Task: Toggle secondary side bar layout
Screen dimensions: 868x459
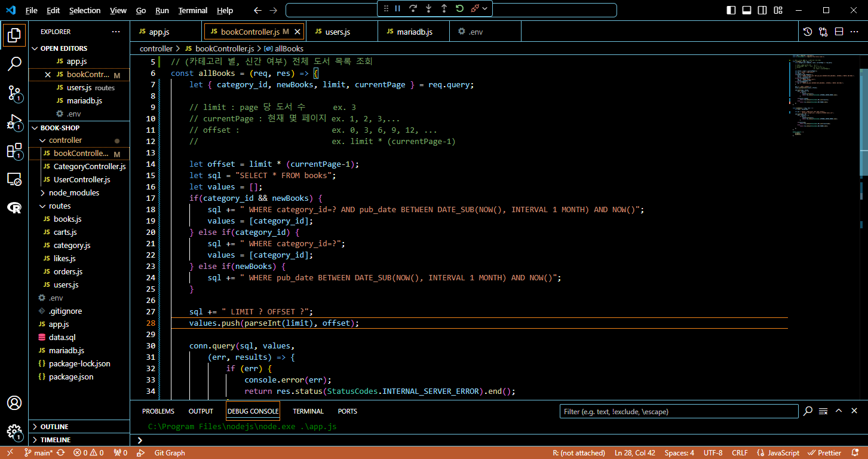Action: click(x=762, y=10)
